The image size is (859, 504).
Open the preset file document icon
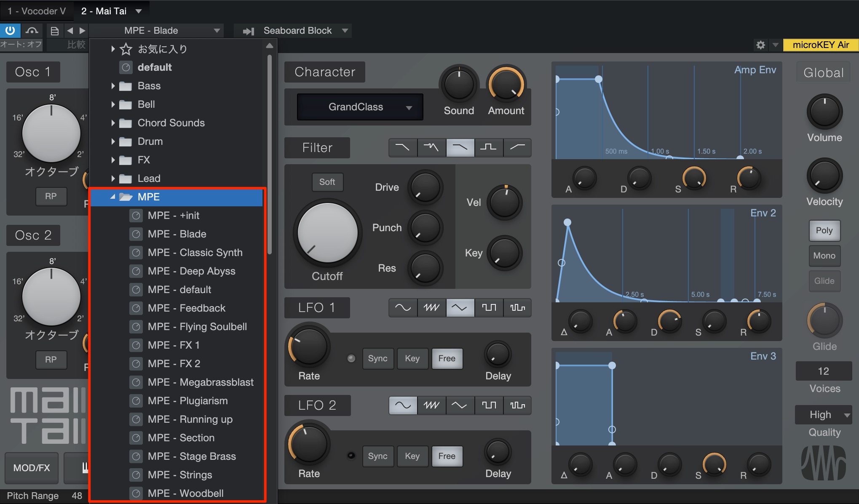pos(54,30)
